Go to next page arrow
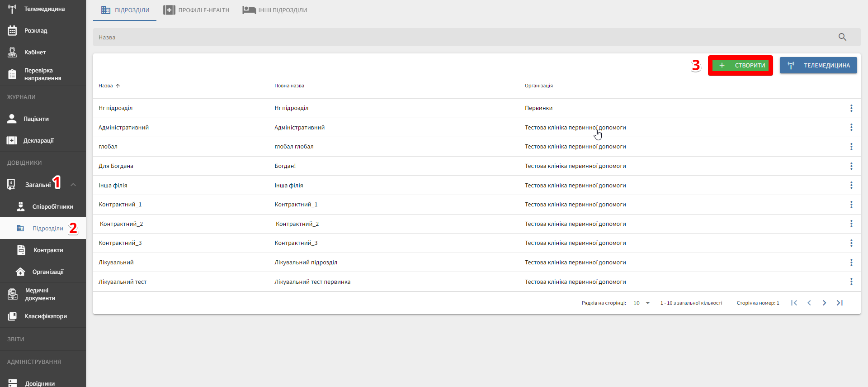868x387 pixels. tap(824, 303)
